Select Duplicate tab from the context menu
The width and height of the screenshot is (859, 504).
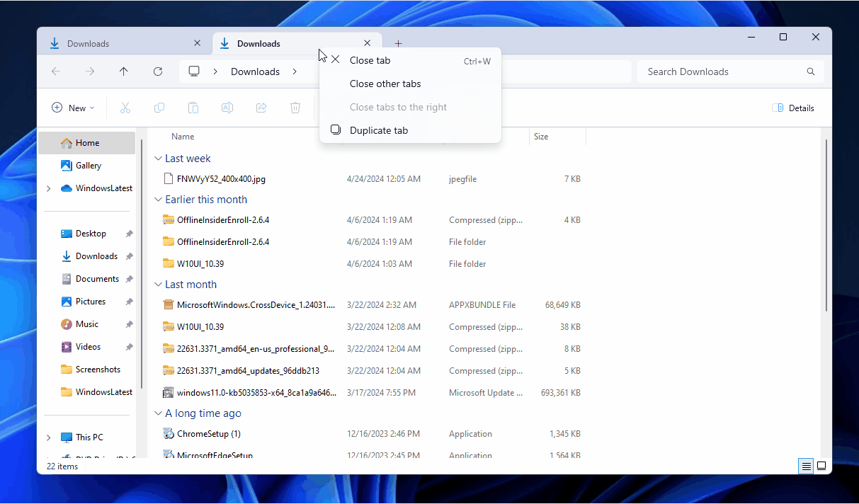[x=379, y=130]
